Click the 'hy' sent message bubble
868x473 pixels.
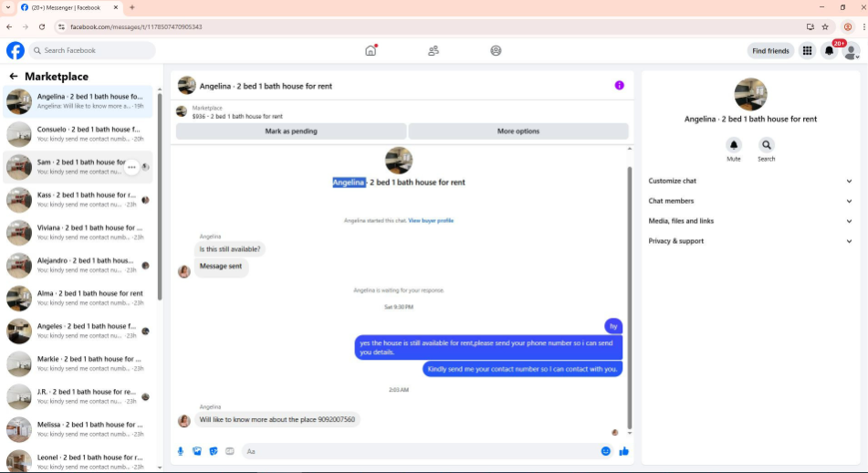coord(613,326)
